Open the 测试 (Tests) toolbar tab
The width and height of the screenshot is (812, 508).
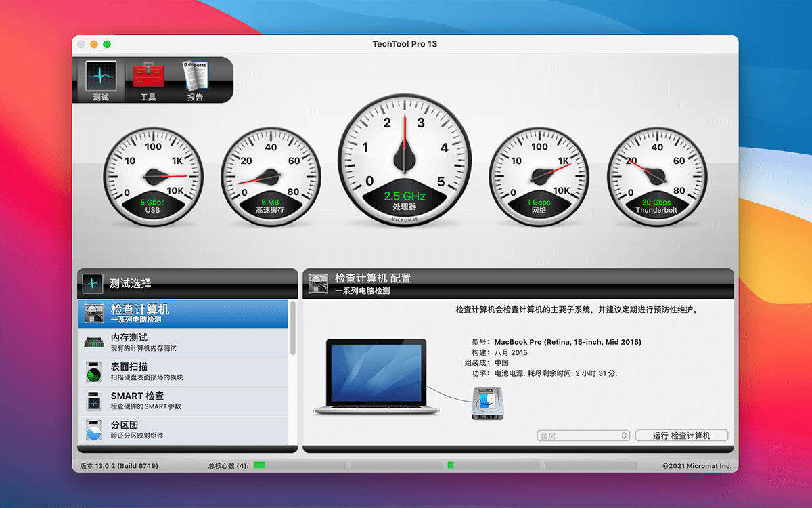coord(100,81)
